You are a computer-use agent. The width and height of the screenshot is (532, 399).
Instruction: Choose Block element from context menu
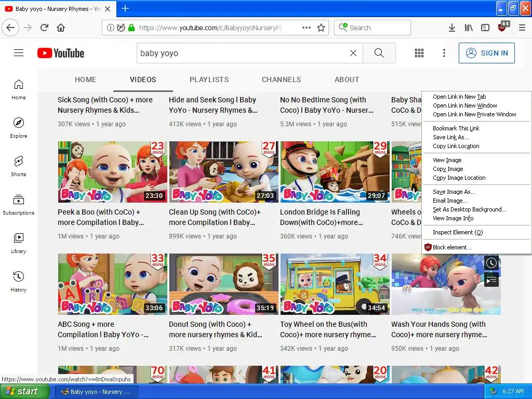477,247
